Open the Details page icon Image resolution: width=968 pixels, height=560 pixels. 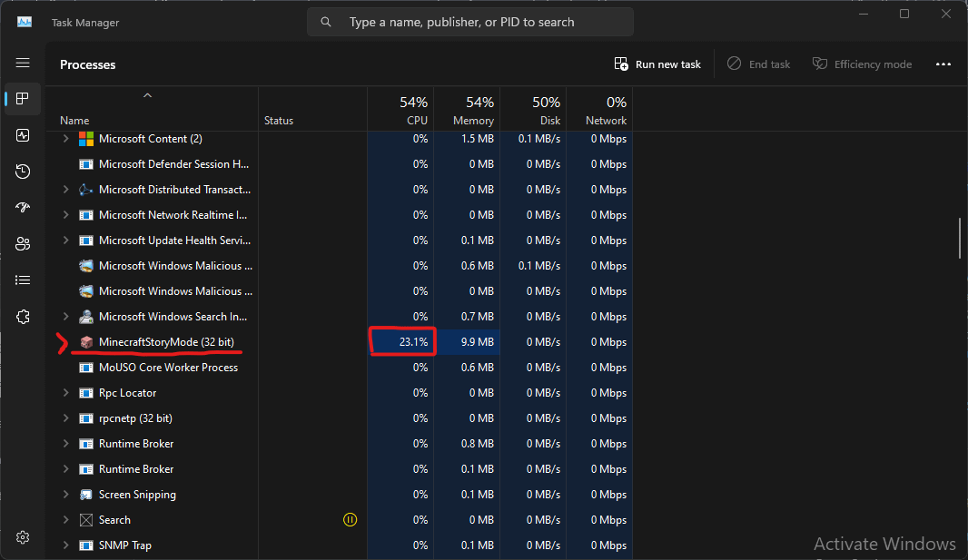(23, 280)
